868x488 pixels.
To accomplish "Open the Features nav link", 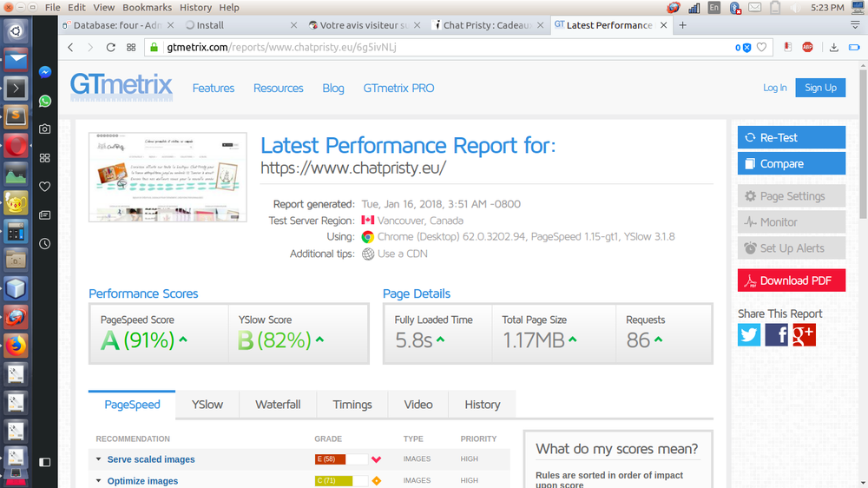I will [214, 88].
